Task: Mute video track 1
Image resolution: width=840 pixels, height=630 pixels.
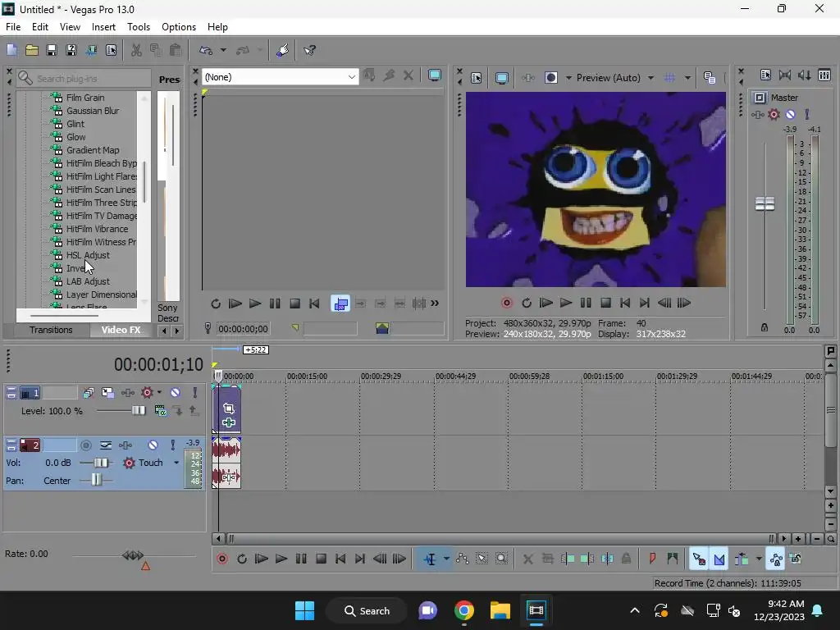Action: [176, 392]
